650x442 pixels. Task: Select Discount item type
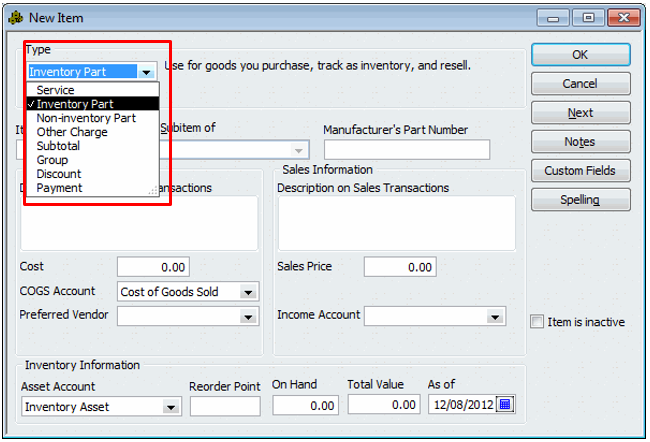point(93,174)
